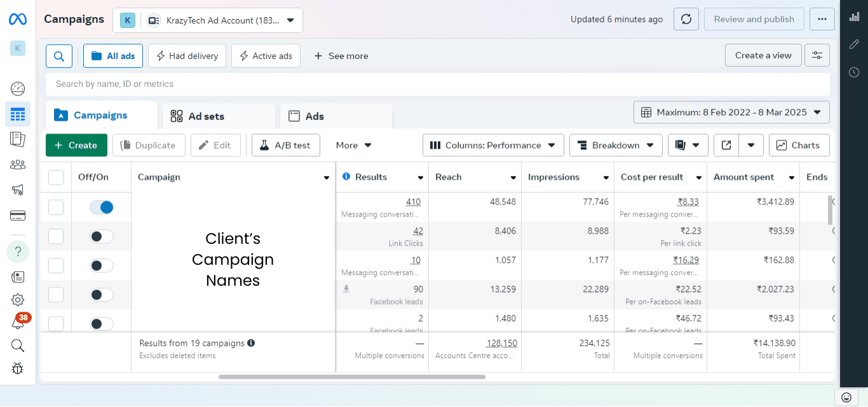Image resolution: width=868 pixels, height=407 pixels.
Task: Click the green Create button
Action: (x=76, y=145)
